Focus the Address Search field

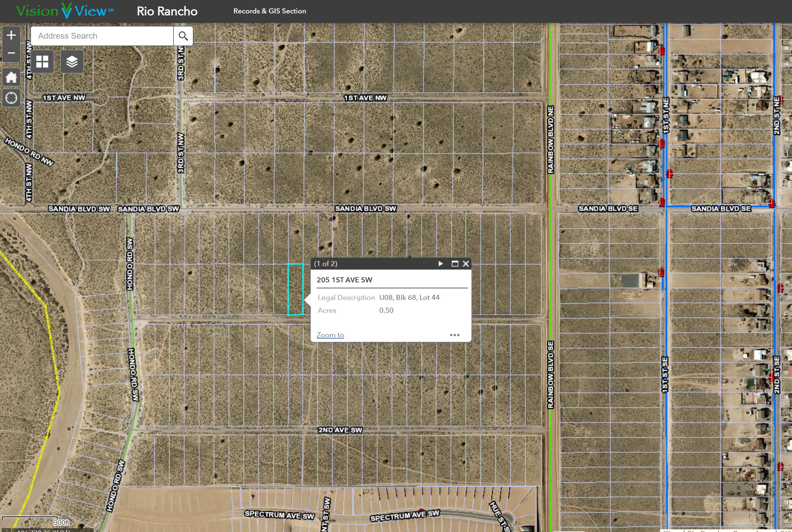coord(102,36)
